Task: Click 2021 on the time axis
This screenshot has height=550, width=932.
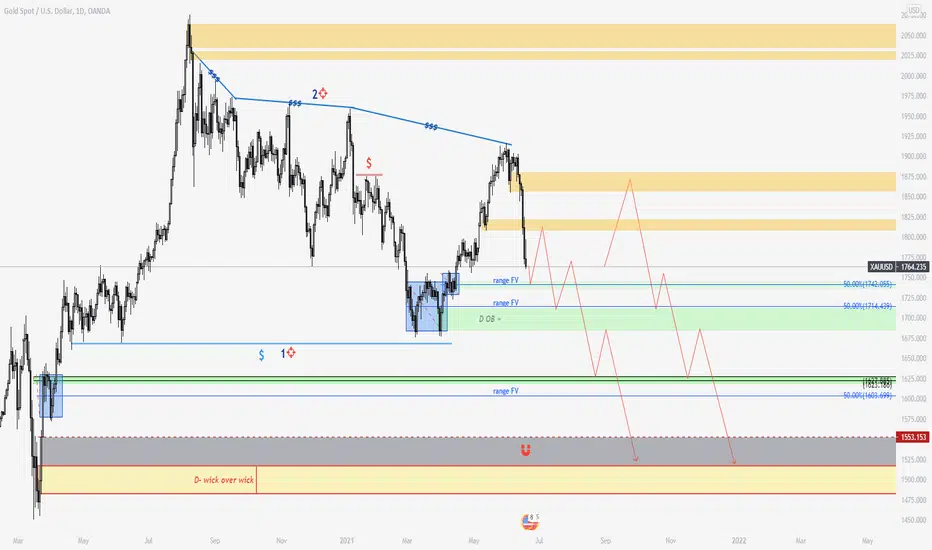Action: point(347,540)
